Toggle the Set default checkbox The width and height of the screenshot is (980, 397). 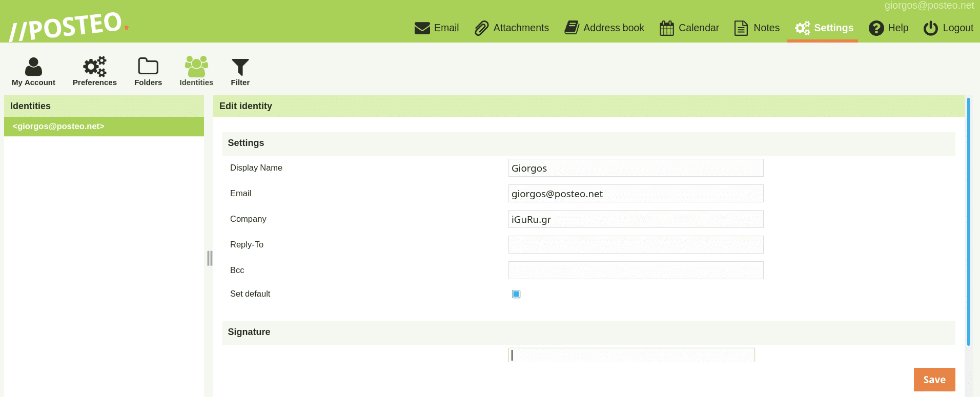click(516, 294)
